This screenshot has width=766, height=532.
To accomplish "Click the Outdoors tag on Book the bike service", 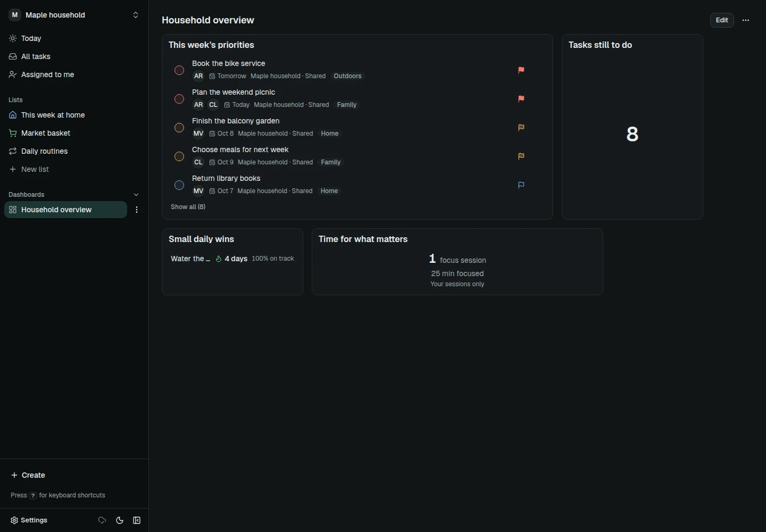I will tap(348, 76).
